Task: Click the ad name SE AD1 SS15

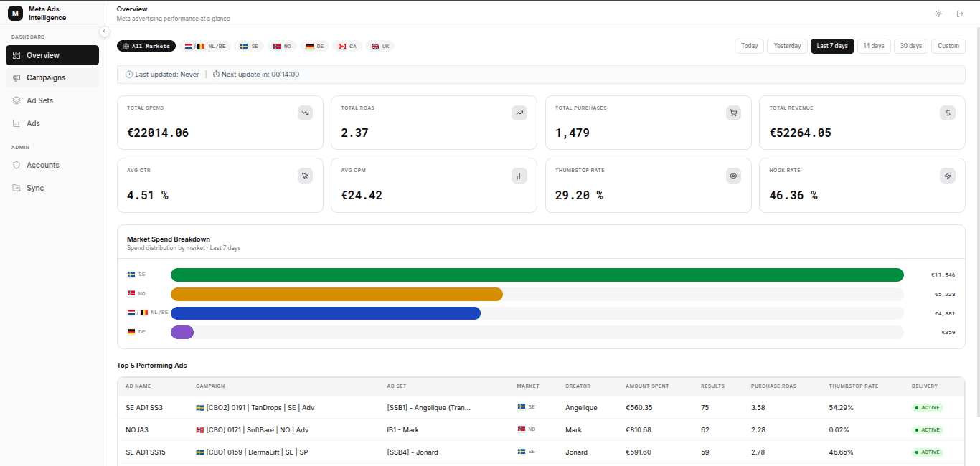Action: pos(146,452)
